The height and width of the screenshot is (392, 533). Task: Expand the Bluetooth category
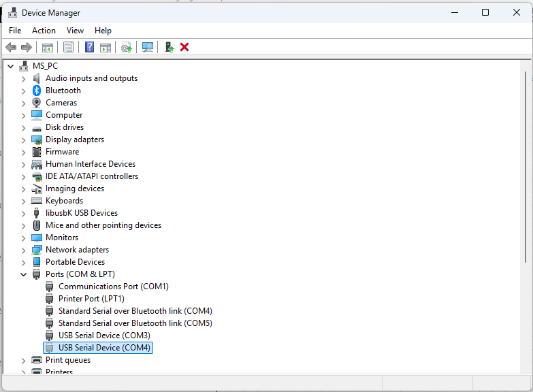pos(23,91)
